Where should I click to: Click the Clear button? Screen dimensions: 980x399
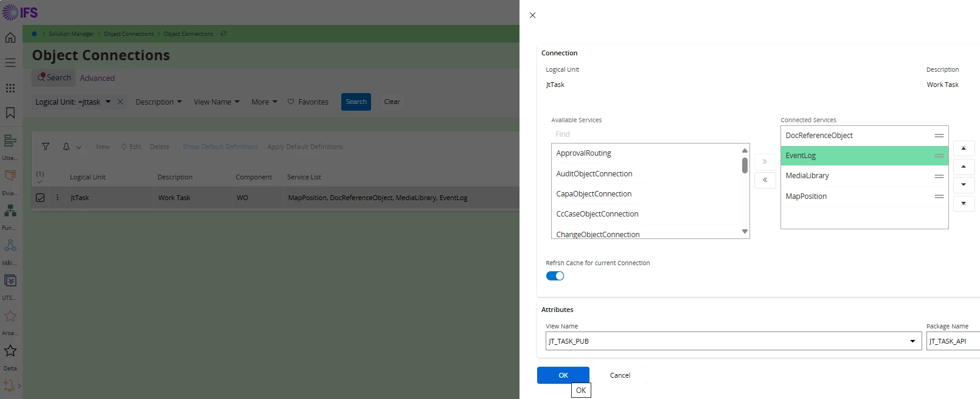click(392, 102)
